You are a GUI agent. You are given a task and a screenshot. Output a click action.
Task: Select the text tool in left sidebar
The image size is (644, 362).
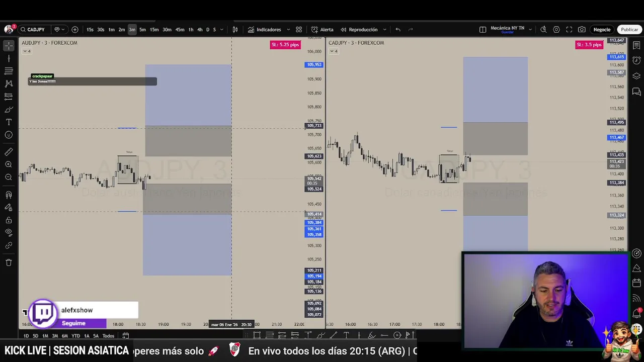(9, 122)
